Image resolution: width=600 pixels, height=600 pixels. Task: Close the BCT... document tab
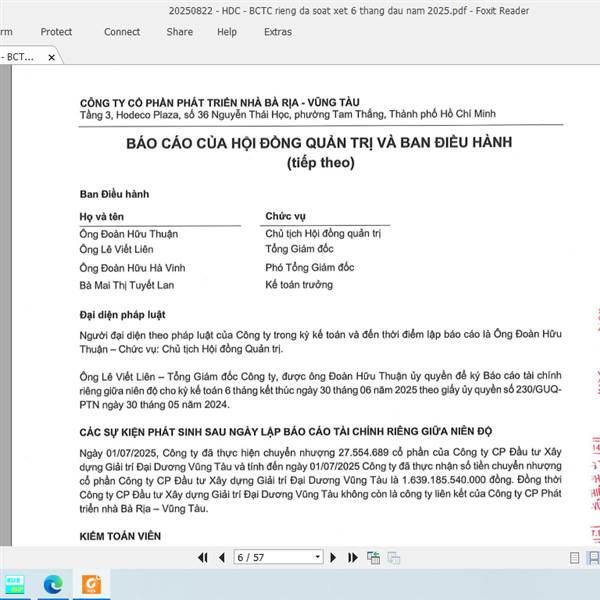point(51,57)
